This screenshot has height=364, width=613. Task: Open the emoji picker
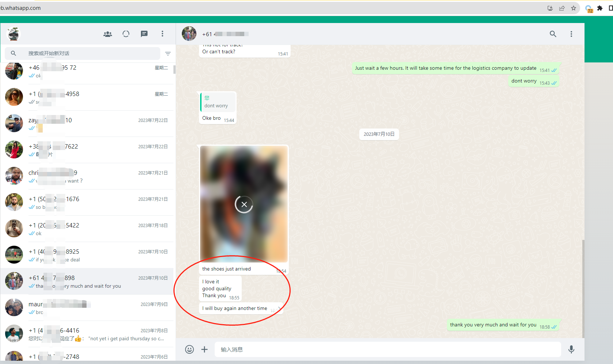pos(189,349)
